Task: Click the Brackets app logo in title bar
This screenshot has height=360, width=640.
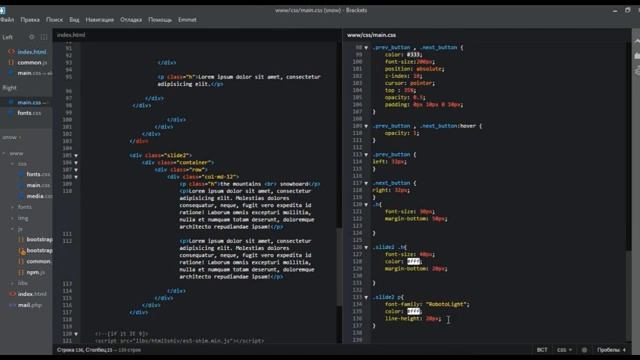Action: (2, 10)
